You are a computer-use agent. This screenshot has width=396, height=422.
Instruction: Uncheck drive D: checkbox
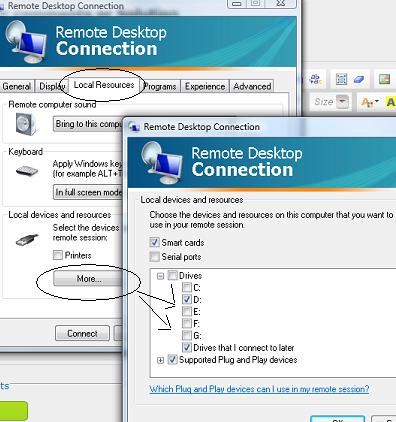187,299
